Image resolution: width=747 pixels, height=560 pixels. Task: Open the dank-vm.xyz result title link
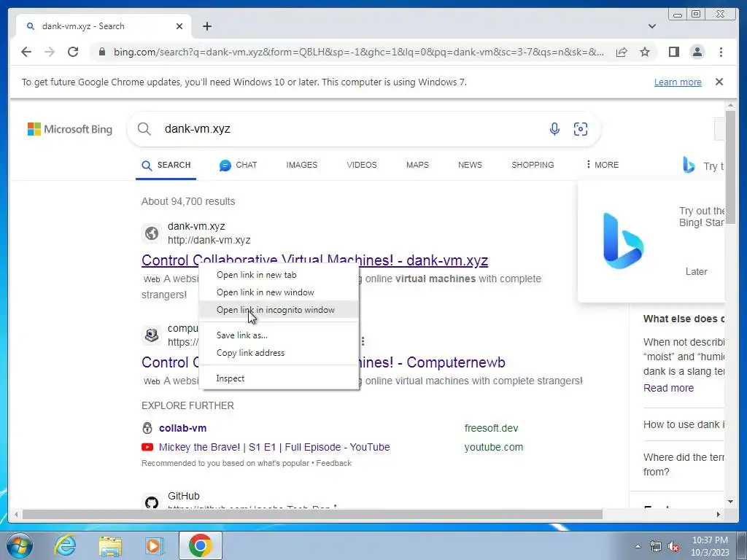[314, 260]
